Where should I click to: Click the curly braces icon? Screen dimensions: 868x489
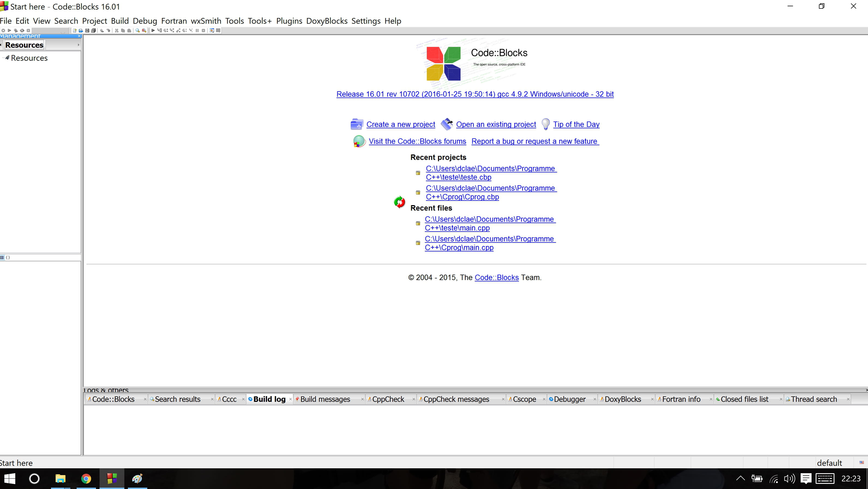pos(8,257)
